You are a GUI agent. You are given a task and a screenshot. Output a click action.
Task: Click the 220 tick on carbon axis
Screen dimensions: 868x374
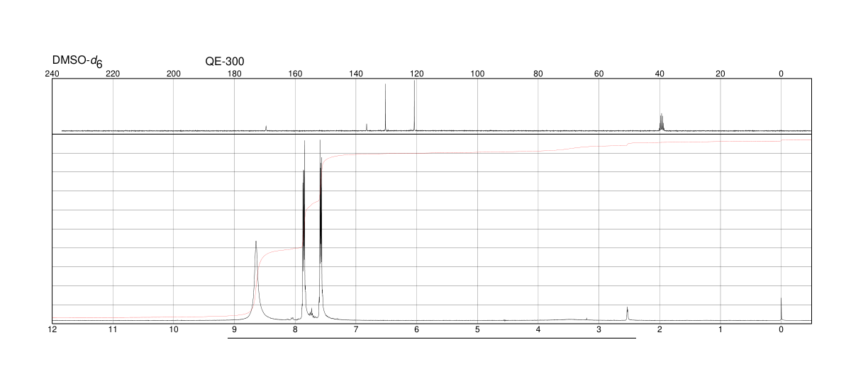tap(113, 74)
